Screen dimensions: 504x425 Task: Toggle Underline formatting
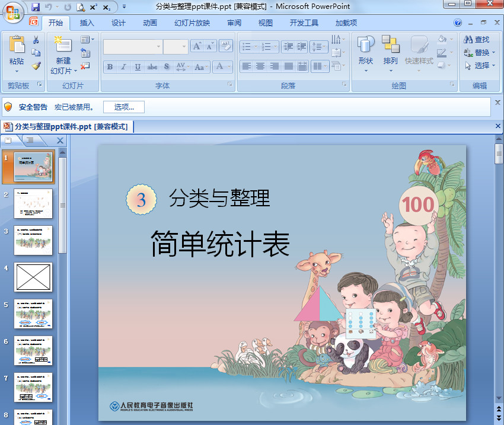point(138,67)
